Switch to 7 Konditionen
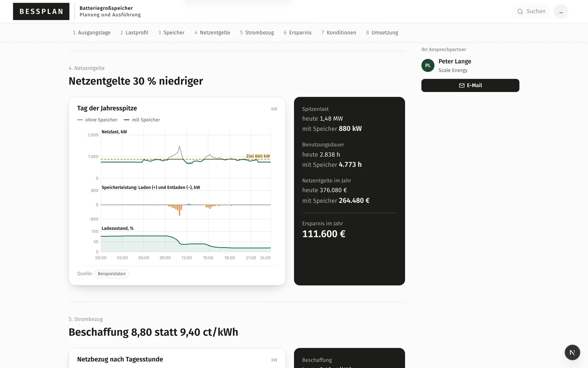 click(338, 33)
